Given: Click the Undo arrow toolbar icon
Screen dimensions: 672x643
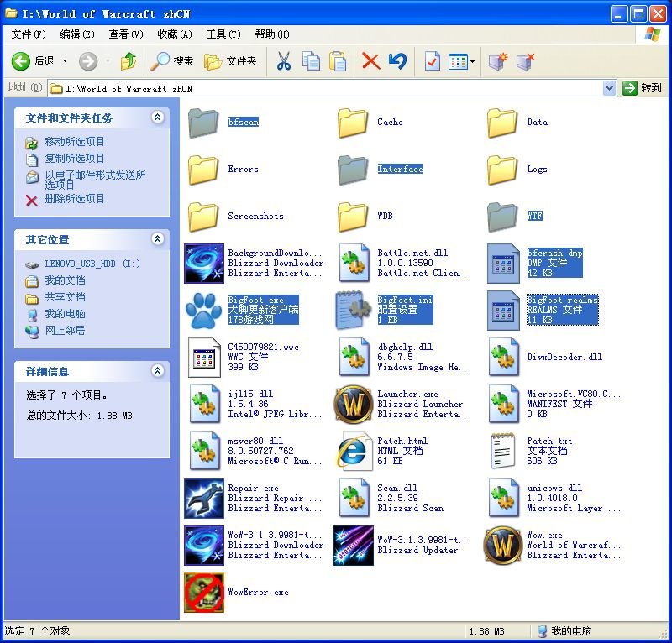Looking at the screenshot, I should coord(397,61).
